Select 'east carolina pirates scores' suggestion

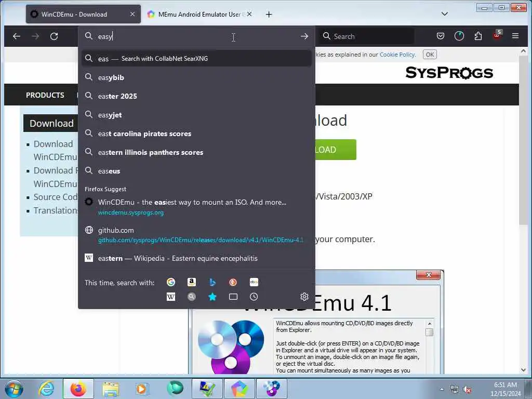click(x=196, y=134)
